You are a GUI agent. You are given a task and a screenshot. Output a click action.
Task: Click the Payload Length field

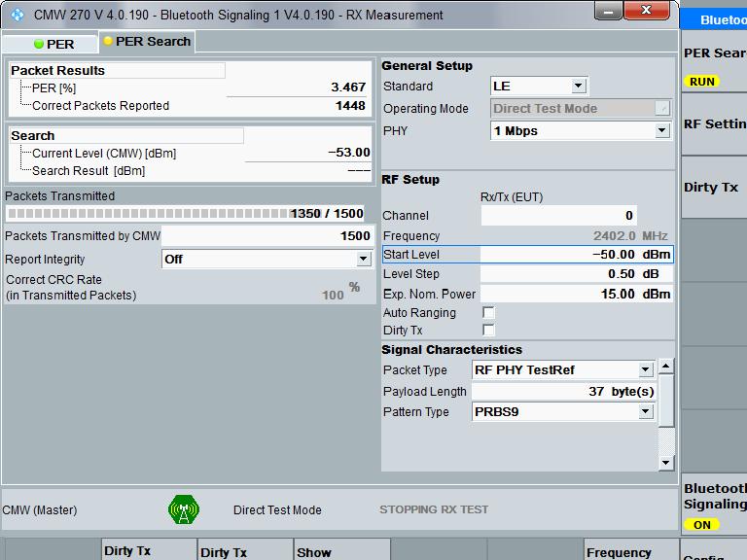[x=563, y=392]
